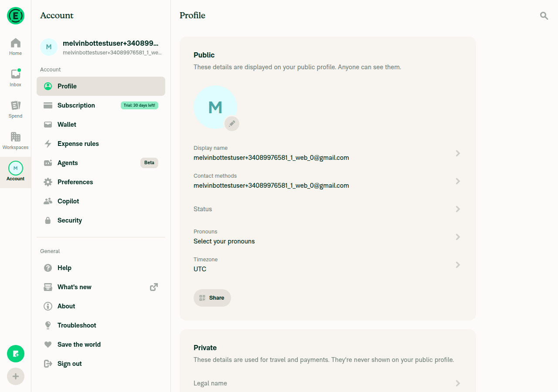
Task: Click the Copilot people icon
Action: (48, 201)
